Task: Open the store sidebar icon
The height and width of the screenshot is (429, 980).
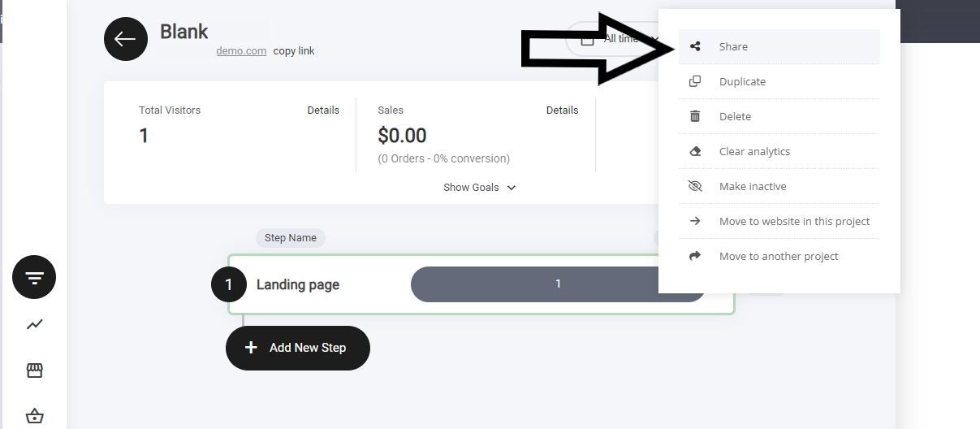Action: click(34, 370)
